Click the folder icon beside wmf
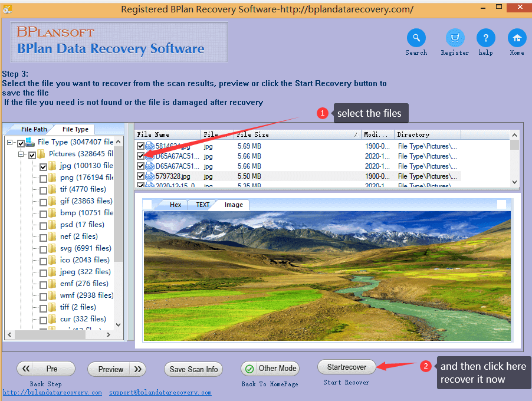Image resolution: width=532 pixels, height=401 pixels. 52,295
